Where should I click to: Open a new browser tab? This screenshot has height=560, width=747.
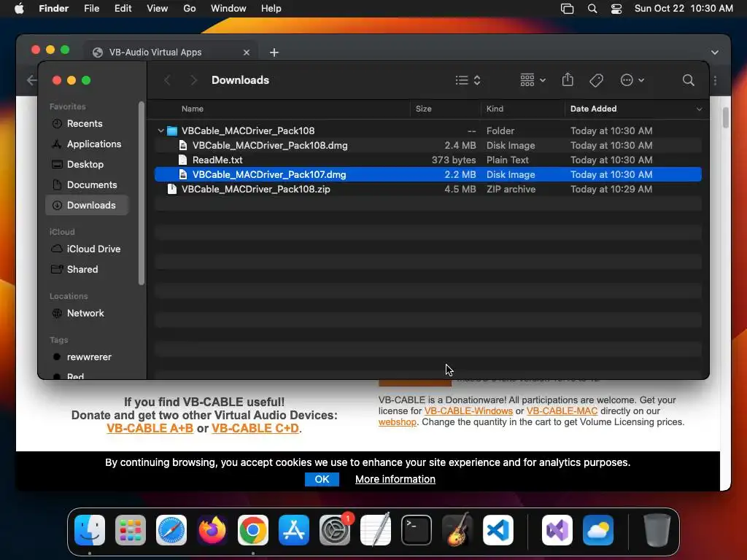274,52
